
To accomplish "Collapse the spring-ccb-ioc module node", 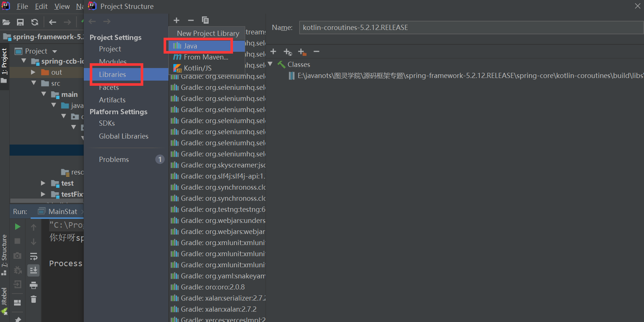I will click(24, 61).
